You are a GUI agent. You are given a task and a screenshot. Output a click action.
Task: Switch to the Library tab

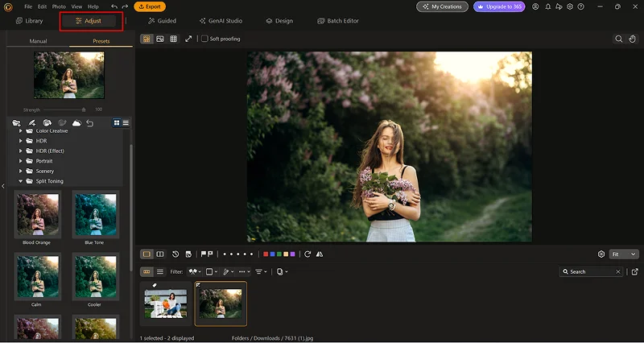pyautogui.click(x=29, y=21)
